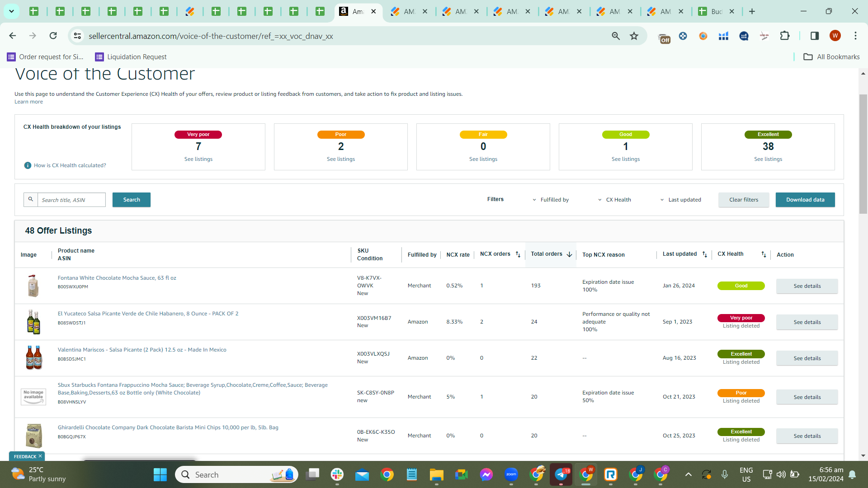The width and height of the screenshot is (868, 488).
Task: Sort by Total orders using the down arrow
Action: point(569,254)
